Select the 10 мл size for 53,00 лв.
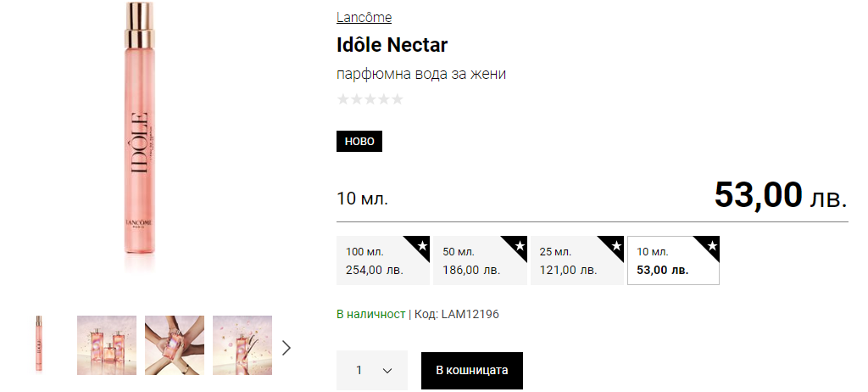Viewport: 868px width, 392px height. (x=665, y=260)
